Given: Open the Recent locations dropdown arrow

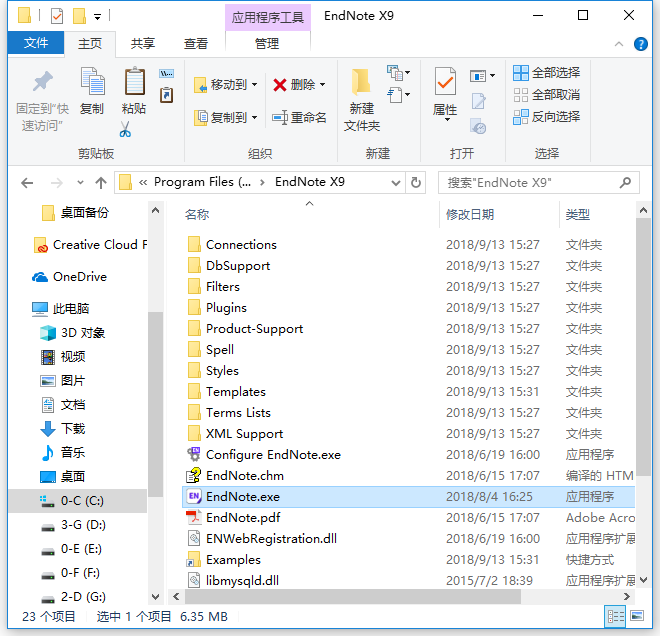Looking at the screenshot, I should point(80,183).
